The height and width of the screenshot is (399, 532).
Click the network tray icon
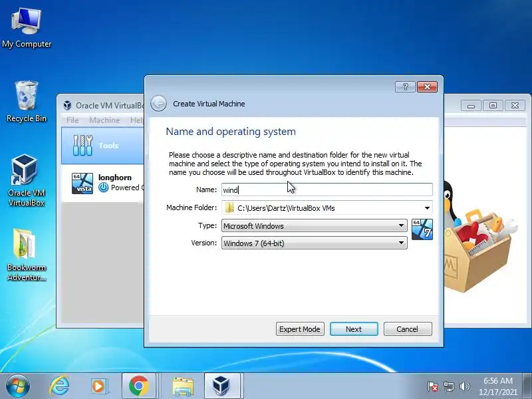(x=448, y=386)
